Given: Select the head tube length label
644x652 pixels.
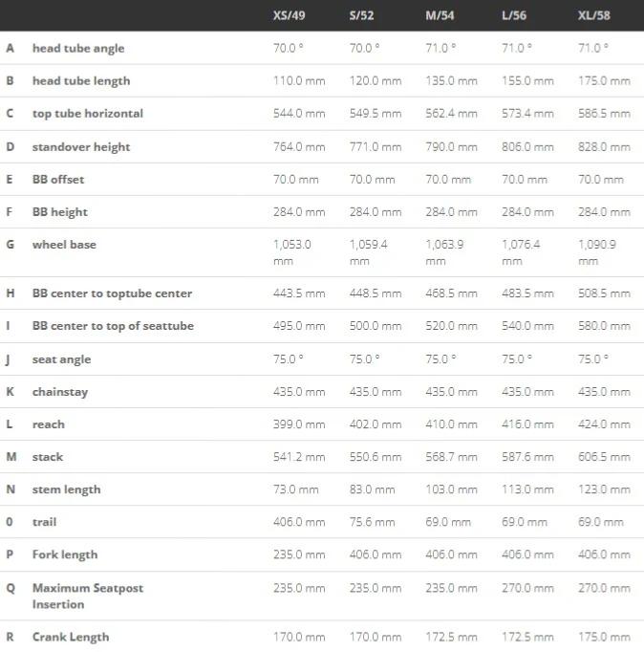Looking at the screenshot, I should point(81,81).
